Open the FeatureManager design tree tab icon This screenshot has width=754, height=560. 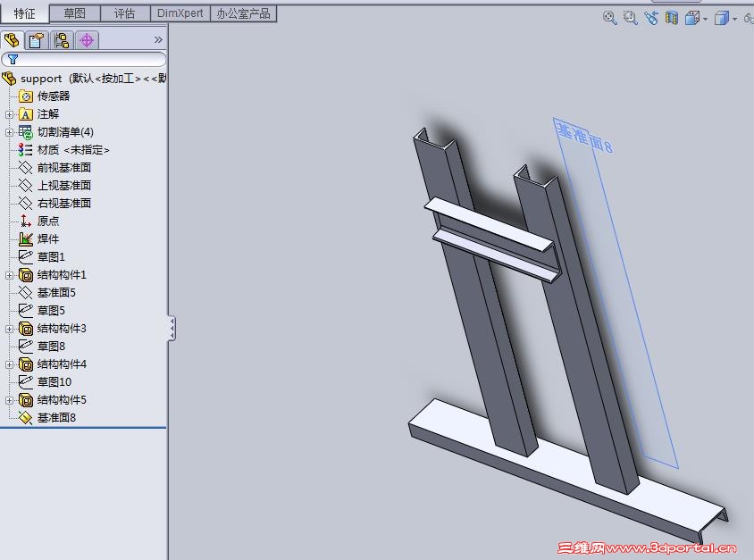tap(12, 40)
